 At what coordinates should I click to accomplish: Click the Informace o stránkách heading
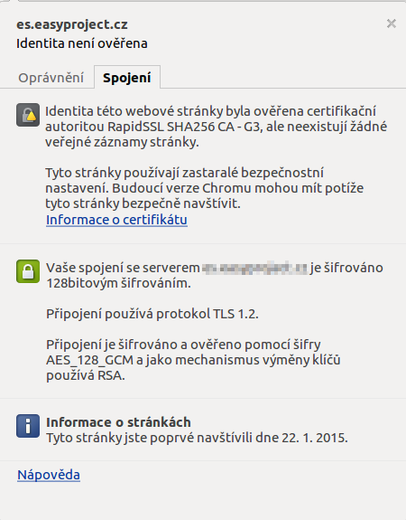pos(118,422)
